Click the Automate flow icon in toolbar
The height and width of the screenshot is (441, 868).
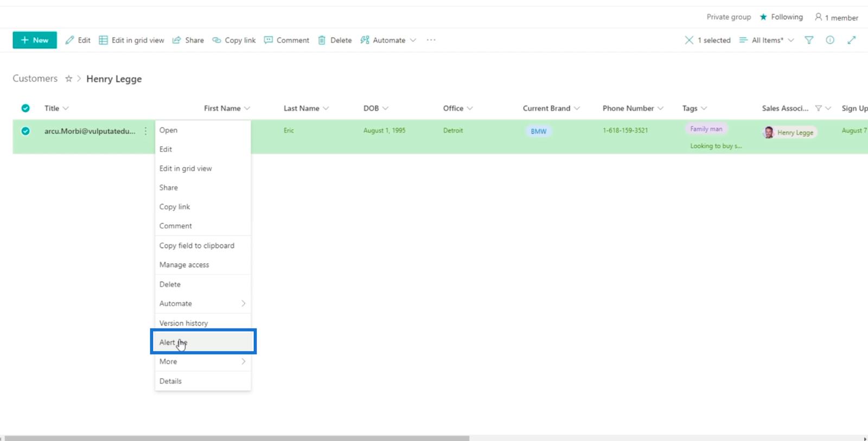click(x=365, y=40)
